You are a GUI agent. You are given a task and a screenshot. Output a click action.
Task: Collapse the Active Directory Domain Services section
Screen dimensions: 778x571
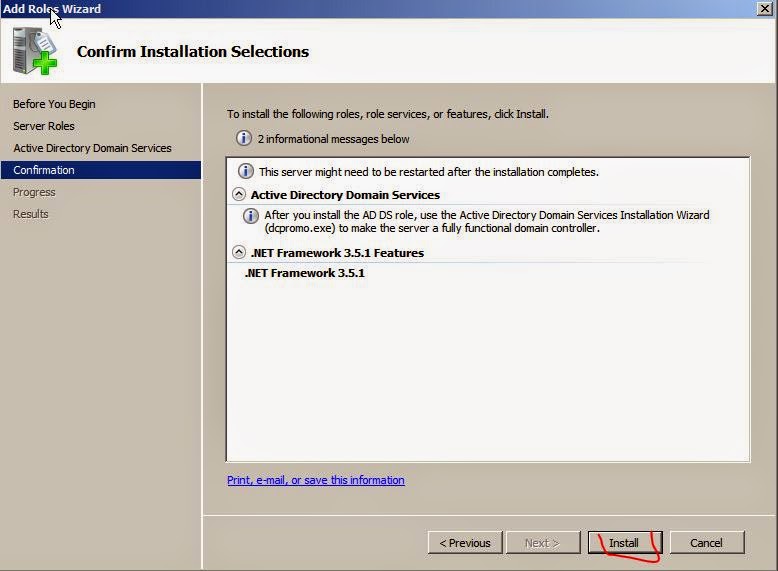(239, 194)
